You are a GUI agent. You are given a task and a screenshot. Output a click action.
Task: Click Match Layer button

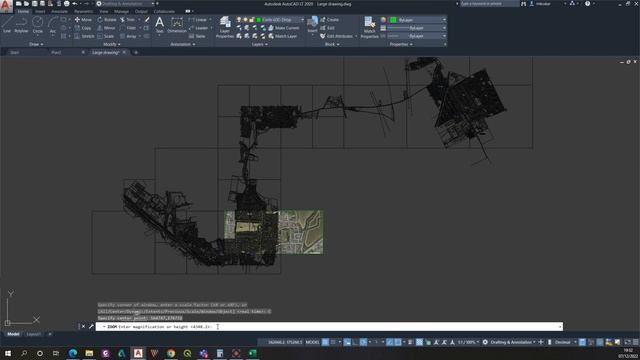coord(282,36)
